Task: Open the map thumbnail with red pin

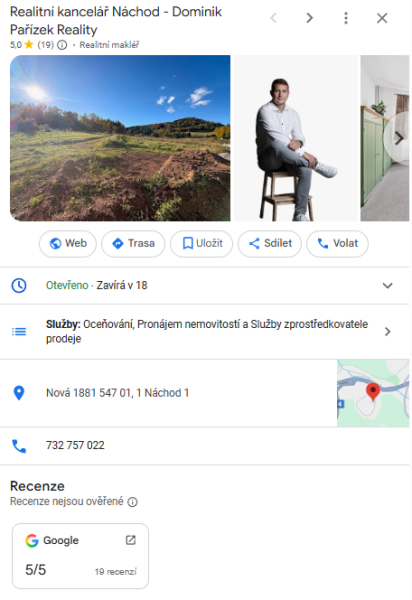Action: tap(373, 393)
